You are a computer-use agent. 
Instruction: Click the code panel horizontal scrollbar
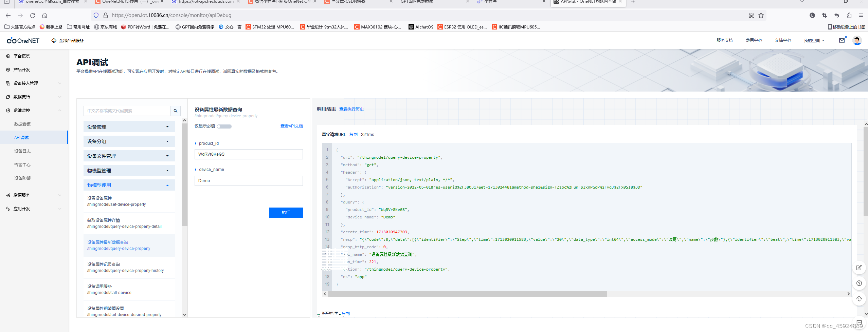[468, 294]
